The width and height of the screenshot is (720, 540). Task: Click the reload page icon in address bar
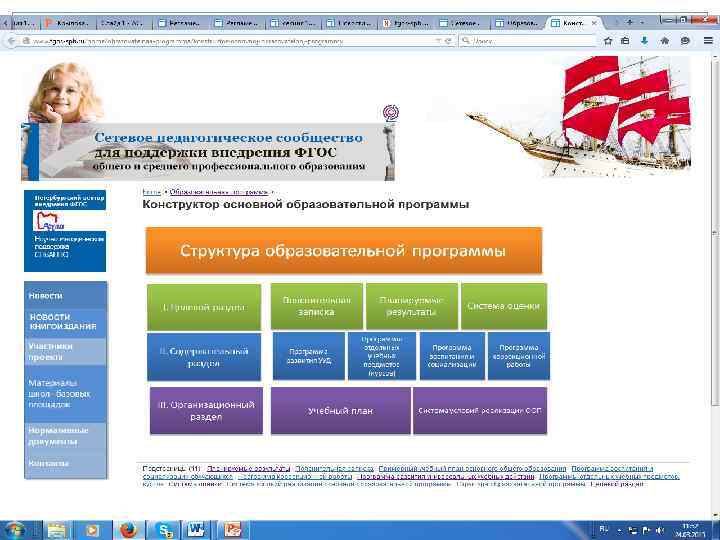[x=449, y=41]
